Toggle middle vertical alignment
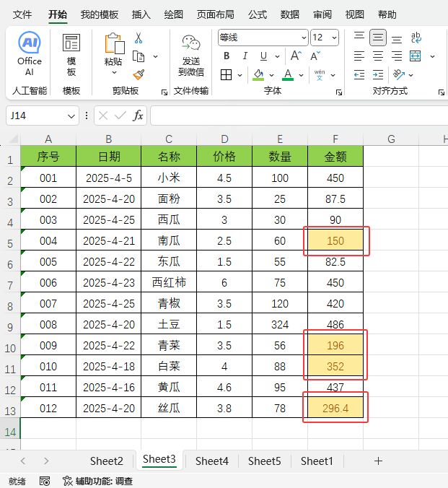448x488 pixels. pyautogui.click(x=378, y=38)
